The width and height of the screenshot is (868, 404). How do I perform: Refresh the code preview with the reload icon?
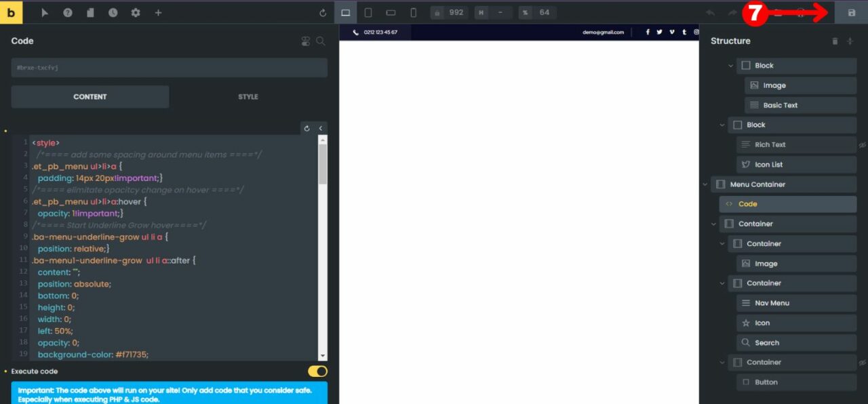coord(307,127)
